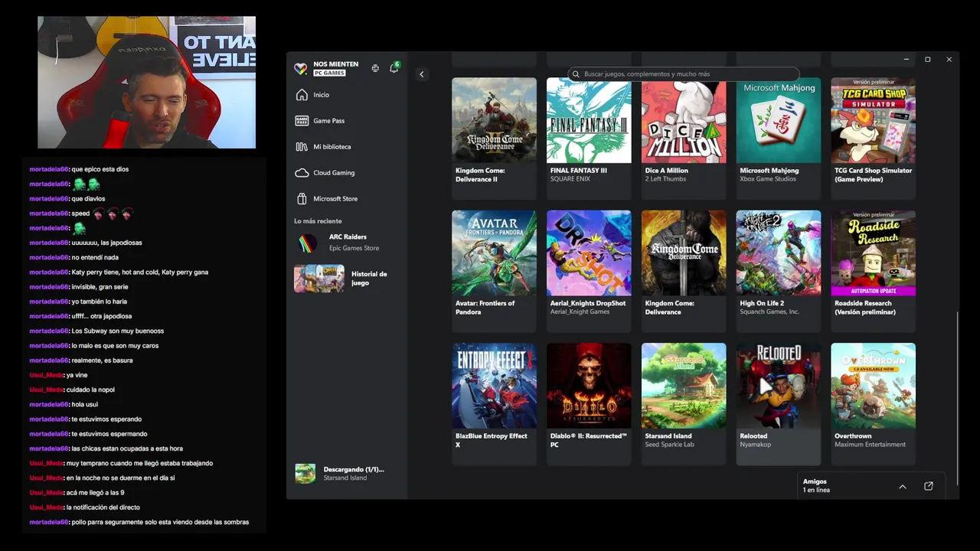Open the FINAL FANTASY III cover

click(589, 120)
